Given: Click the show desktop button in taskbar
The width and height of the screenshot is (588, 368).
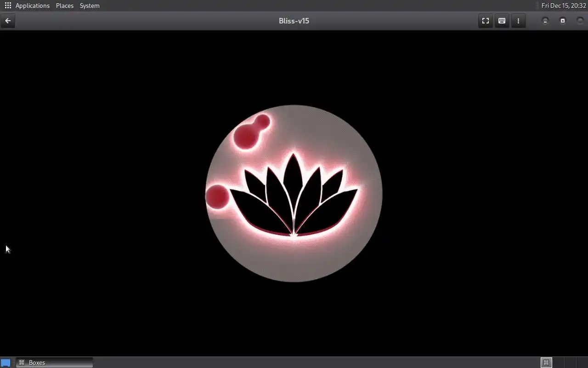Looking at the screenshot, I should [x=6, y=362].
